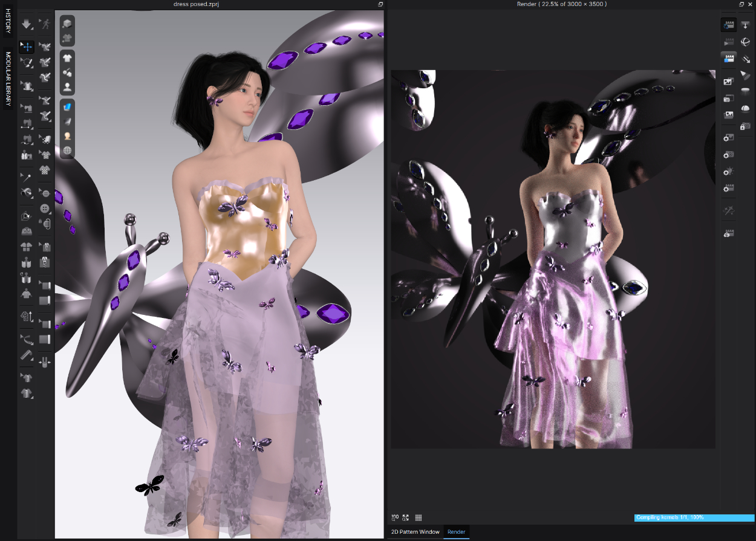The height and width of the screenshot is (541, 756).
Task: Toggle Show Avatar icon in the viewport
Action: pos(68,86)
